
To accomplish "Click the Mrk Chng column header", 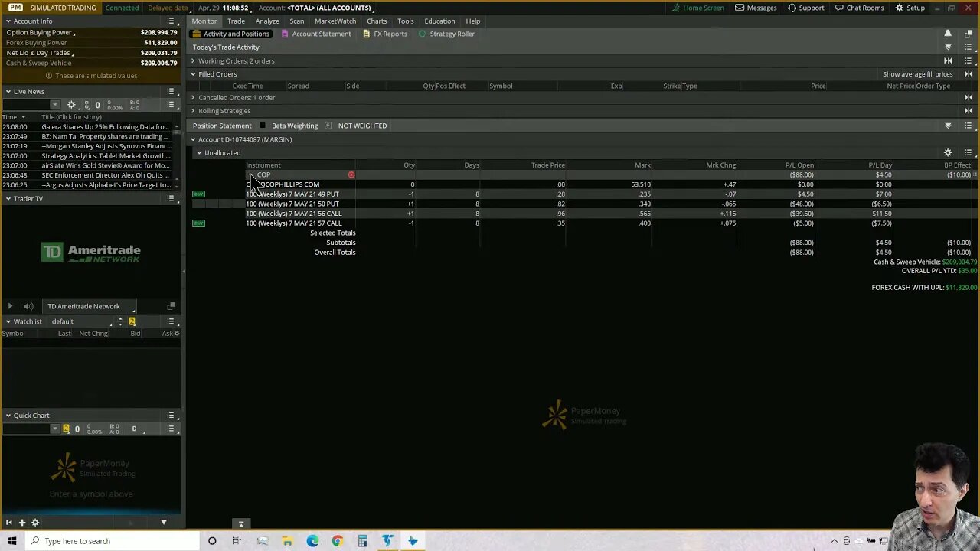I will click(x=720, y=165).
